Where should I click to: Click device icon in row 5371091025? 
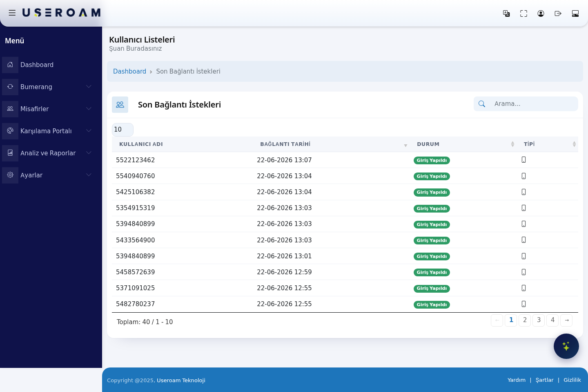coord(524,288)
